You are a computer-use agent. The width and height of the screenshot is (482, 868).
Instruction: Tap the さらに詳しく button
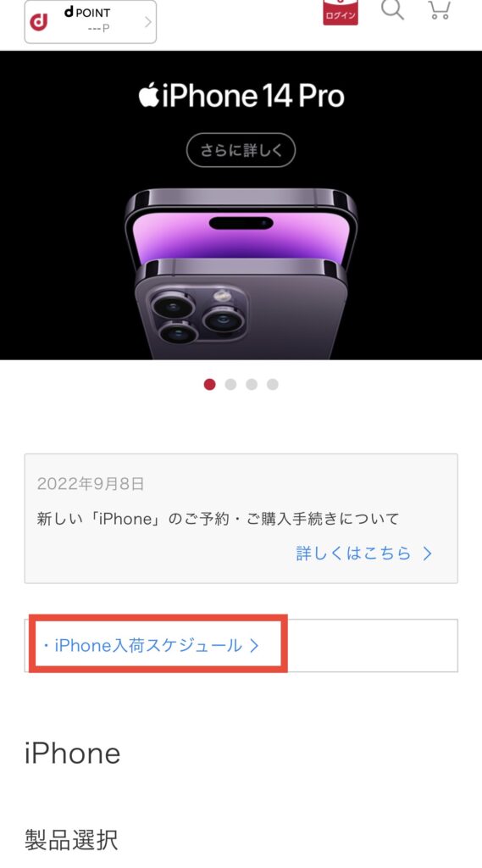pos(241,150)
